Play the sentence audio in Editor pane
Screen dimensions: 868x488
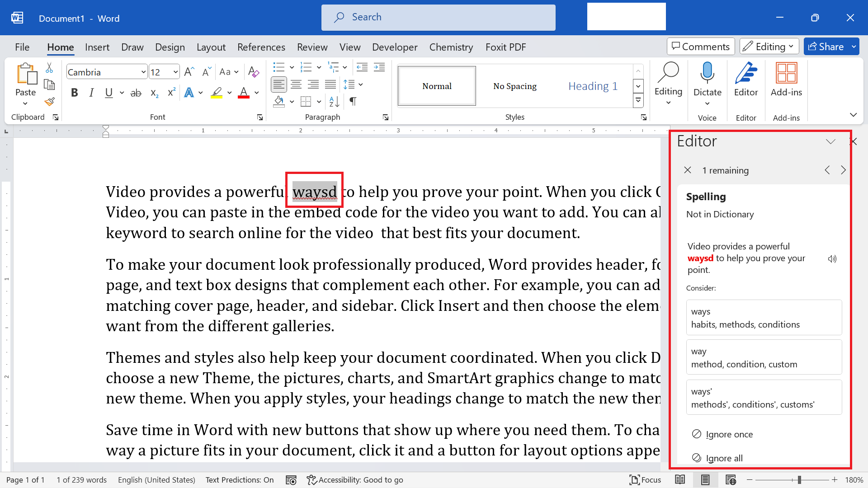(832, 258)
